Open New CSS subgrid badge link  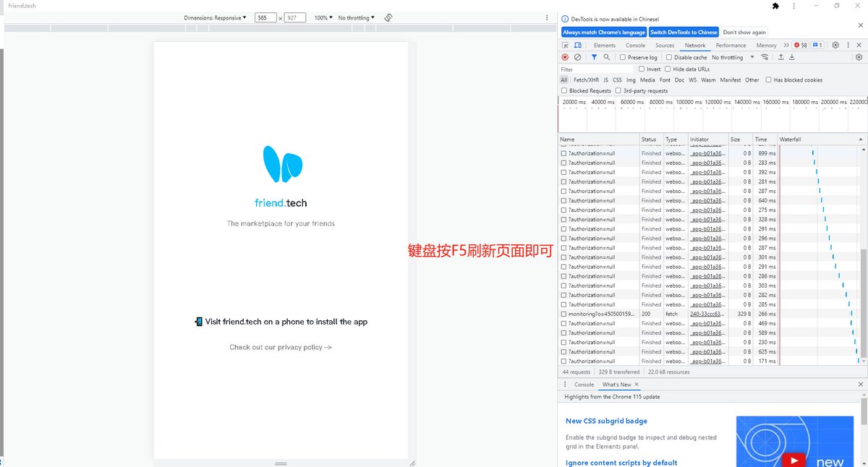coord(606,421)
